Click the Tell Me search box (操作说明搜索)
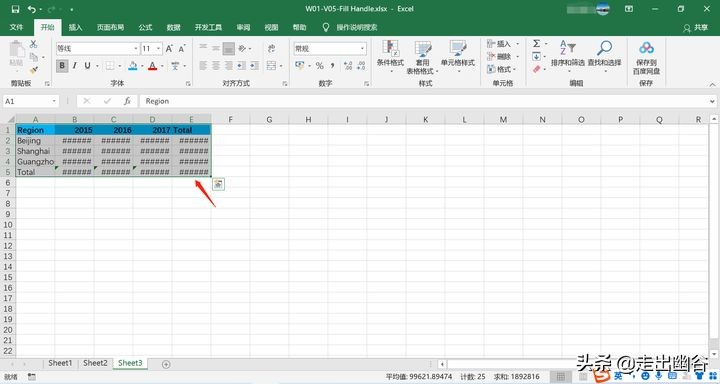The width and height of the screenshot is (720, 384). (x=357, y=28)
